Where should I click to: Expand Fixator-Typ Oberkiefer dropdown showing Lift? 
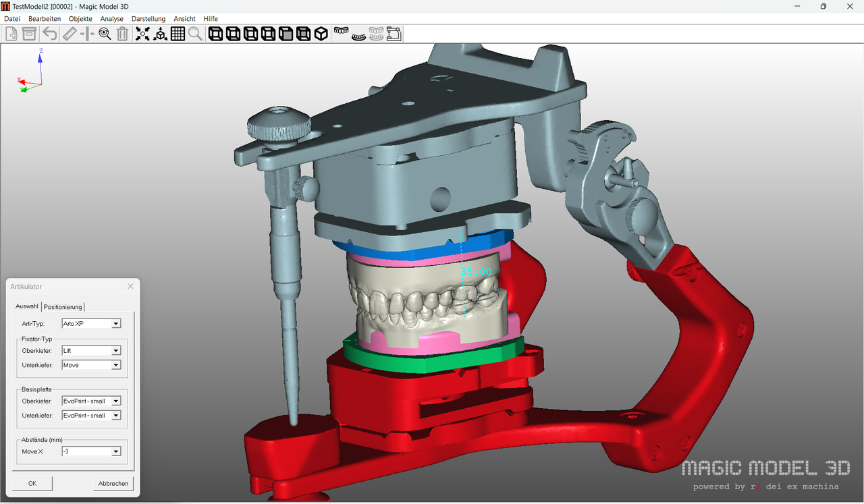coord(91,351)
